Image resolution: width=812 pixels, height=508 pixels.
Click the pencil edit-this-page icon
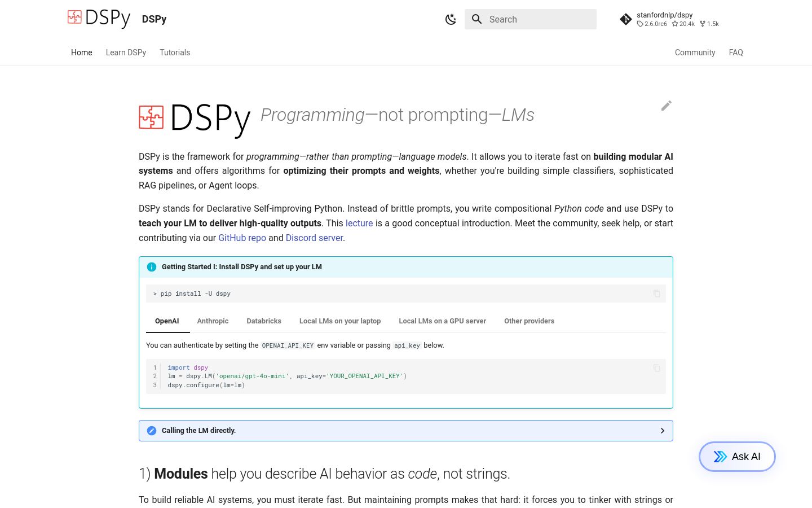666,106
